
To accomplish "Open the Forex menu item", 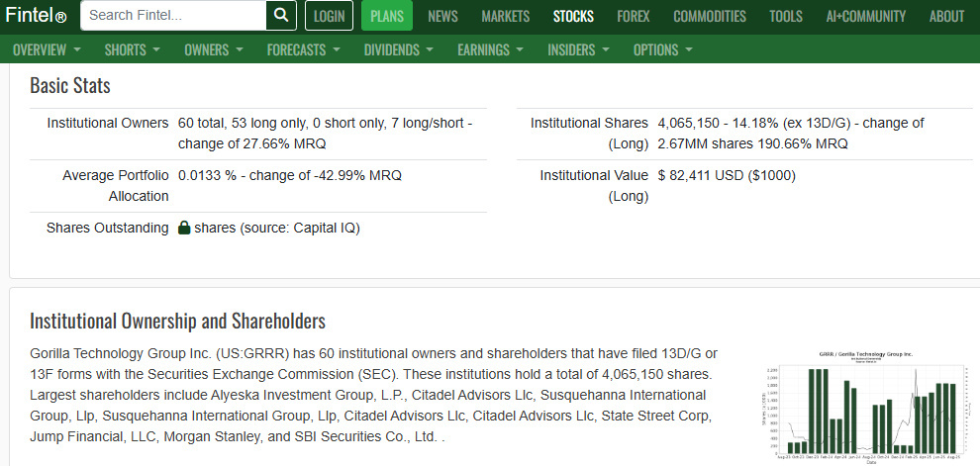I will (x=634, y=16).
